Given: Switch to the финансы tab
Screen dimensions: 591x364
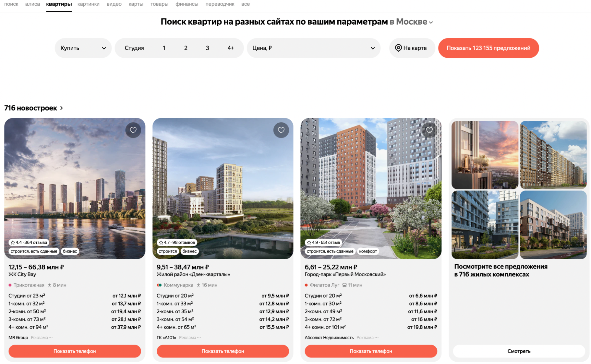Looking at the screenshot, I should tap(187, 4).
